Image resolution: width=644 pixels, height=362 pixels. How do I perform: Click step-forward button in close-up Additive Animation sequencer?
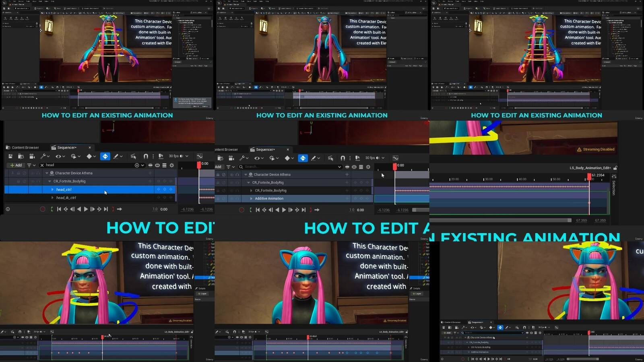tap(291, 210)
